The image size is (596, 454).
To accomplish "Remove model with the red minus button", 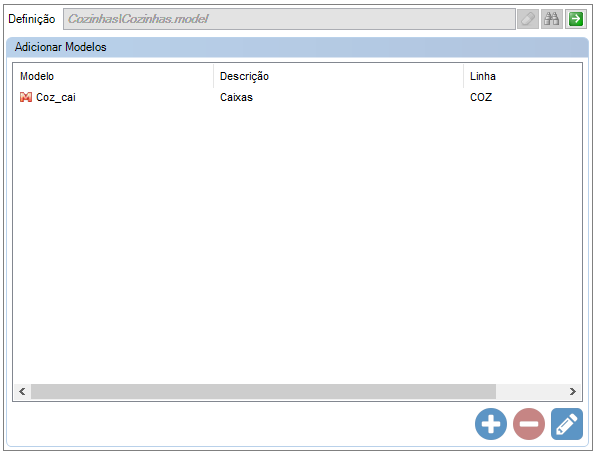I will point(529,424).
